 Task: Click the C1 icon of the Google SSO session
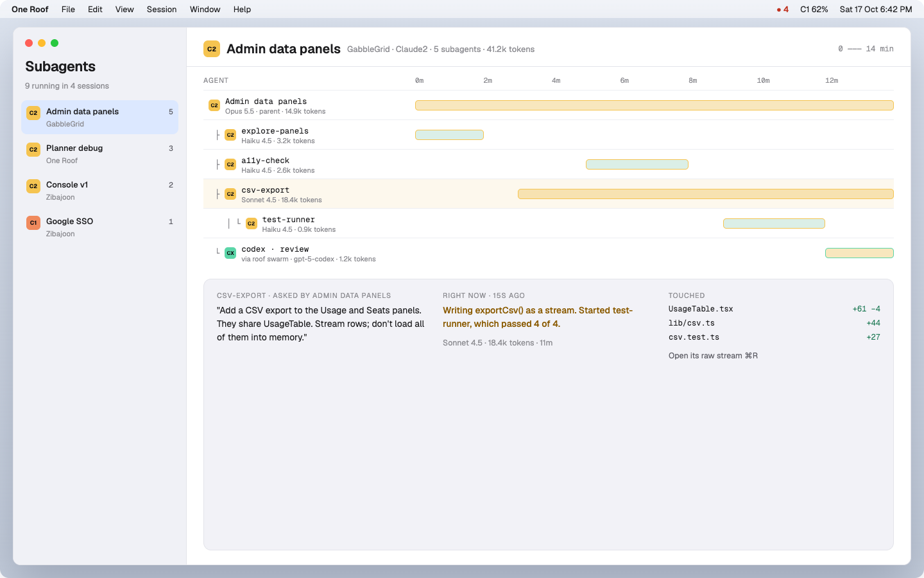coord(33,222)
